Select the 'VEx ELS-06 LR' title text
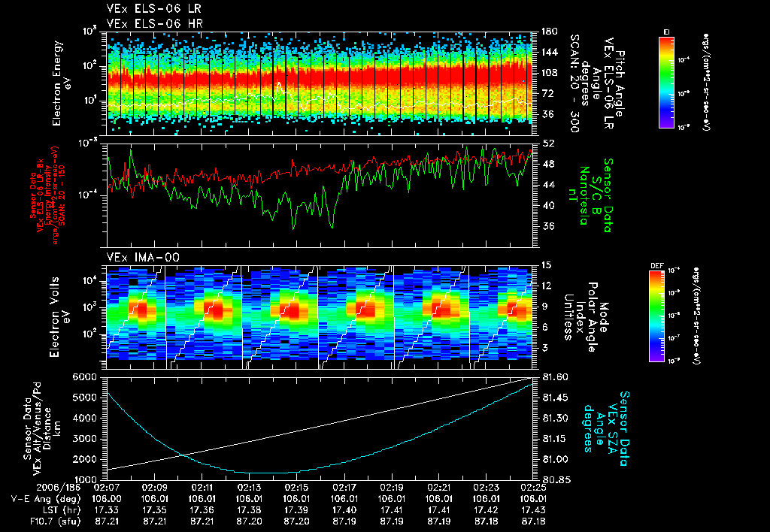The width and height of the screenshot is (770, 532). coord(153,8)
